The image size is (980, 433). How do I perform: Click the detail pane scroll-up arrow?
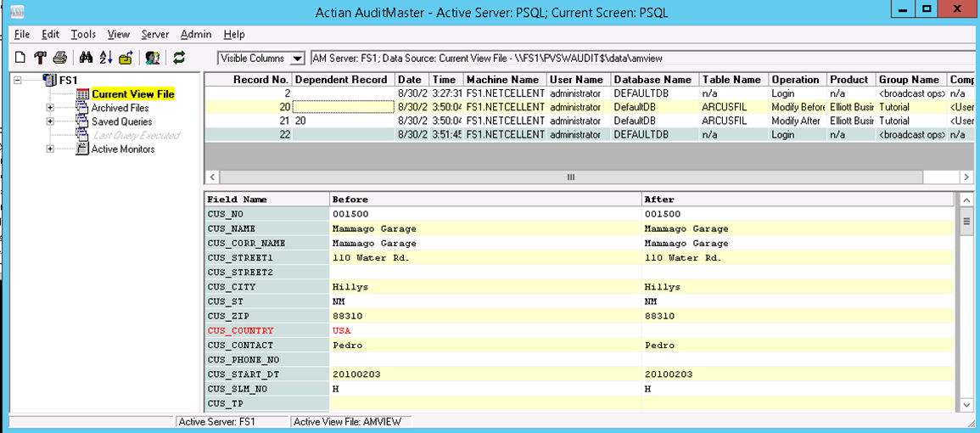966,199
